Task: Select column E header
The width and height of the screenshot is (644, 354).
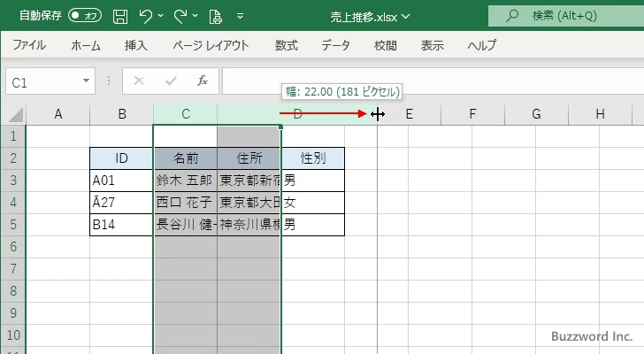Action: [409, 114]
